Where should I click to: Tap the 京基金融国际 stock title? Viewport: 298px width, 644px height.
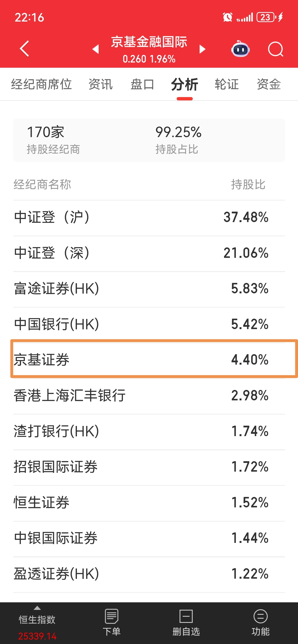(149, 42)
